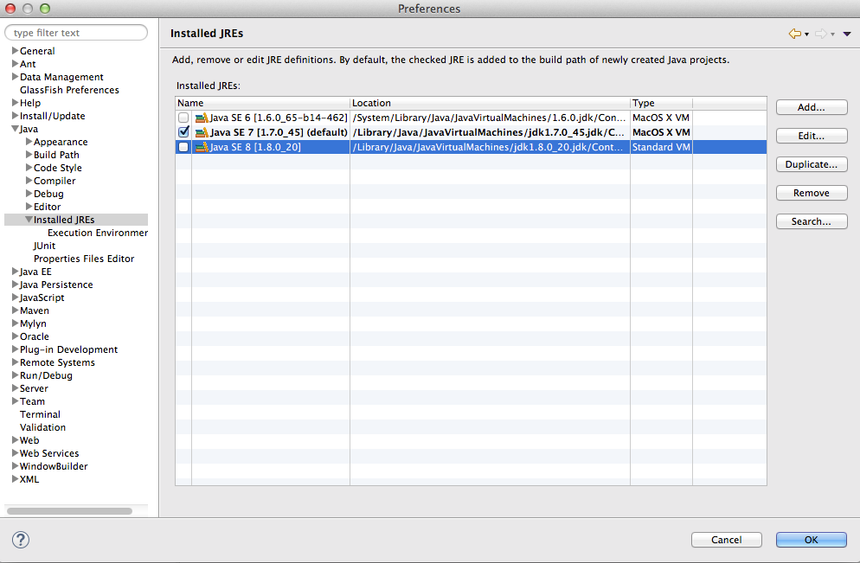Select the JUnit preferences page
This screenshot has width=860, height=563.
pyautogui.click(x=44, y=246)
